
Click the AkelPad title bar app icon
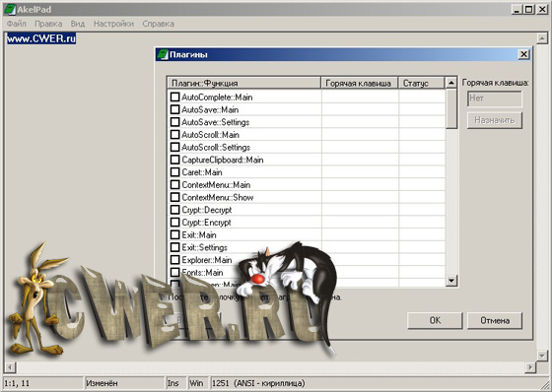pyautogui.click(x=10, y=10)
